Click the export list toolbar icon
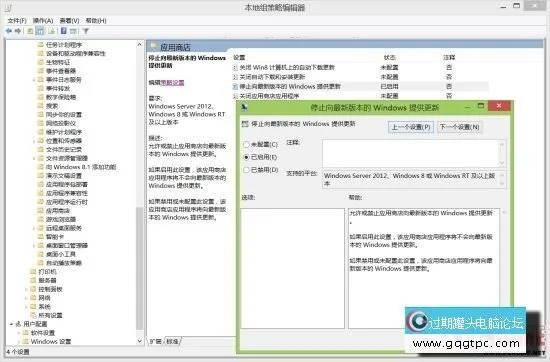Image resolution: width=550 pixels, height=362 pixels. click(x=51, y=31)
